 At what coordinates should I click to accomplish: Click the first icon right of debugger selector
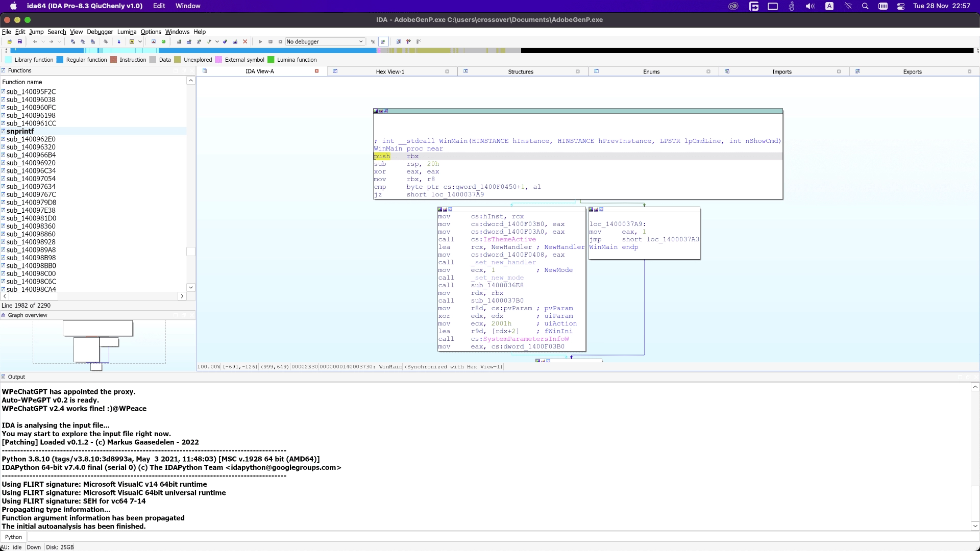point(373,42)
